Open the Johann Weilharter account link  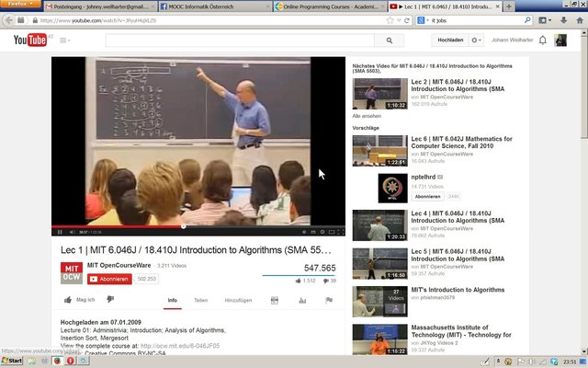pos(512,40)
